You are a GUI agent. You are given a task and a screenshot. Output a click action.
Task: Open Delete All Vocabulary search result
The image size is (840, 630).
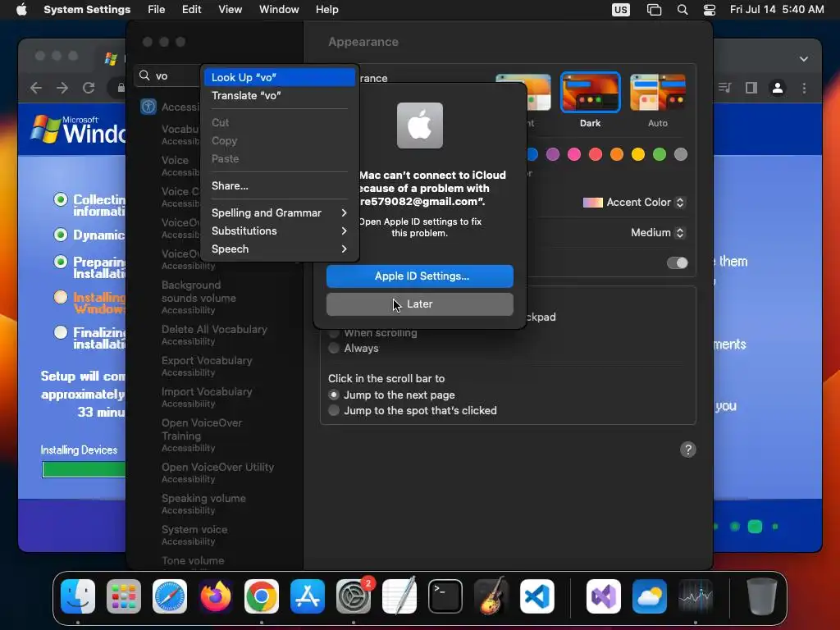click(x=214, y=335)
